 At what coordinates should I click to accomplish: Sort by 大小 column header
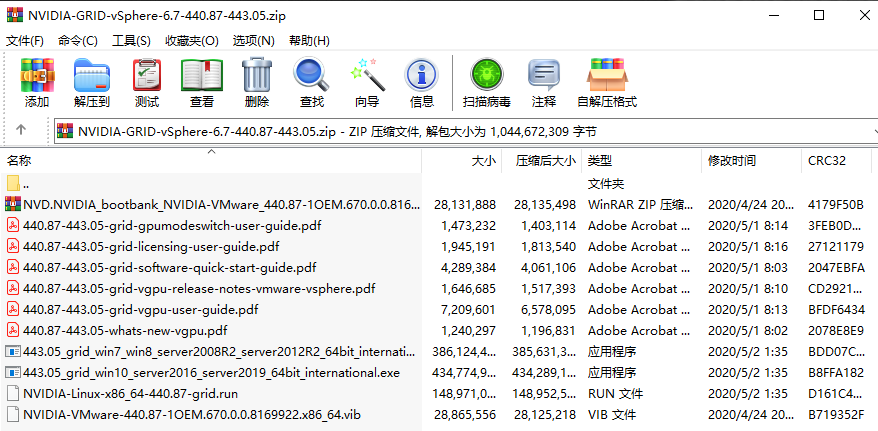point(461,161)
